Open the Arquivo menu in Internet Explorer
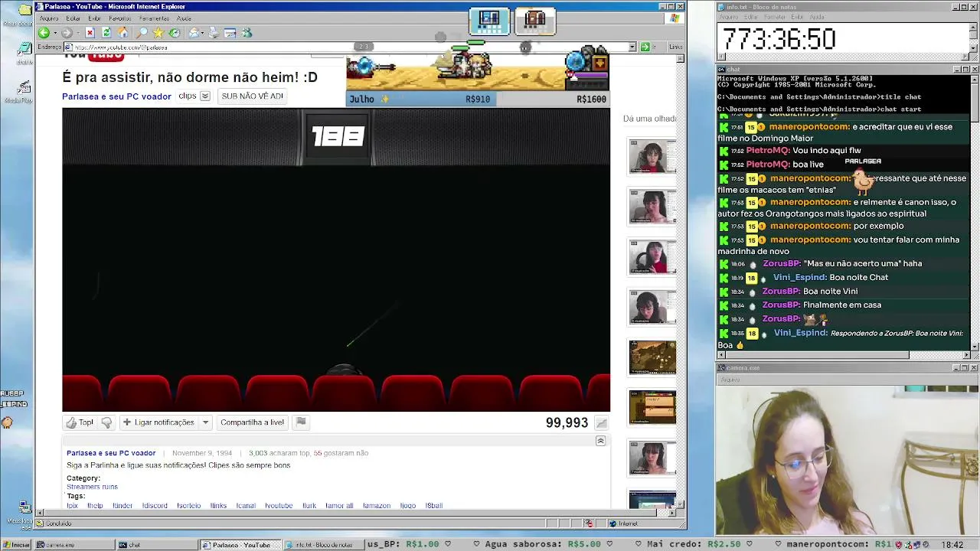This screenshot has width=980, height=551. 49,18
